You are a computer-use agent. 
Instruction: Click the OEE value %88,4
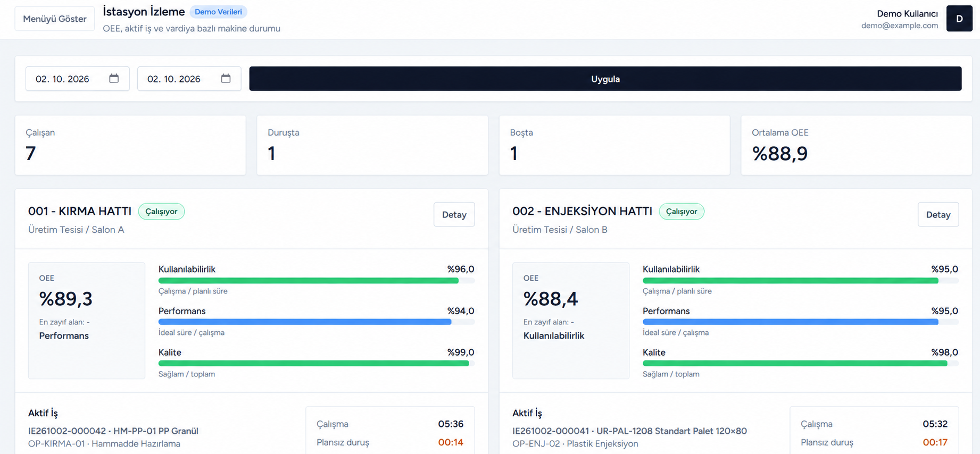click(551, 299)
